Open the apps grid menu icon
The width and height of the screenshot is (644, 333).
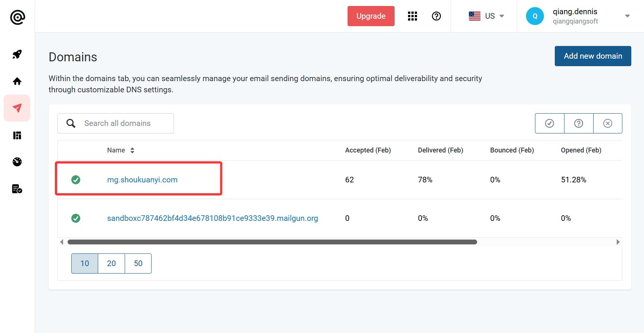413,16
